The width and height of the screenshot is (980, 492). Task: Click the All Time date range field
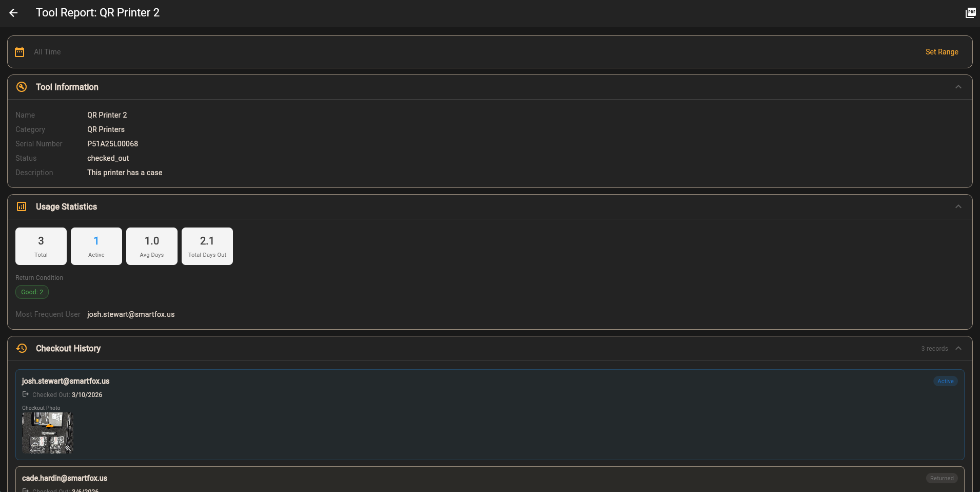tap(47, 51)
